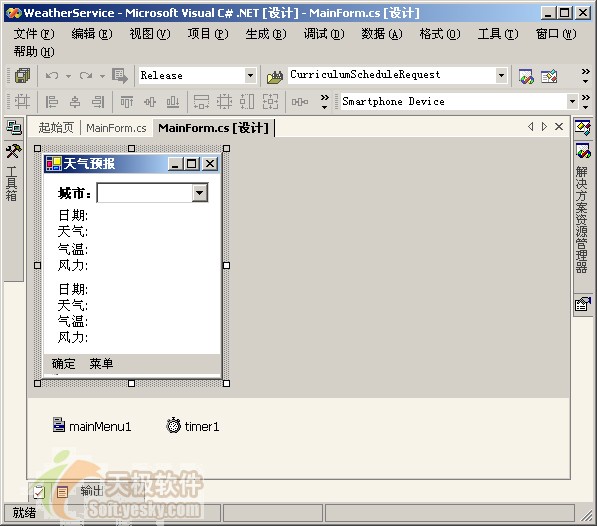Click the Properties window toolbar icon
This screenshot has height=526, width=597.
click(549, 77)
